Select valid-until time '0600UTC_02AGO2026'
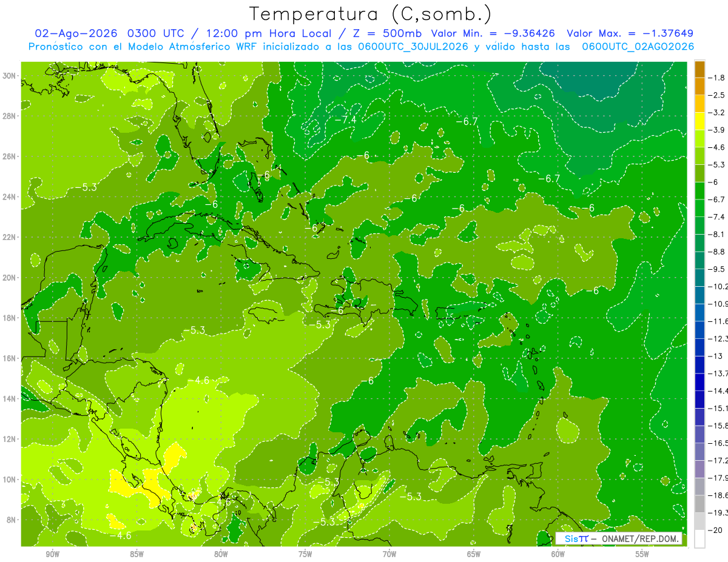The image size is (728, 562). [638, 47]
